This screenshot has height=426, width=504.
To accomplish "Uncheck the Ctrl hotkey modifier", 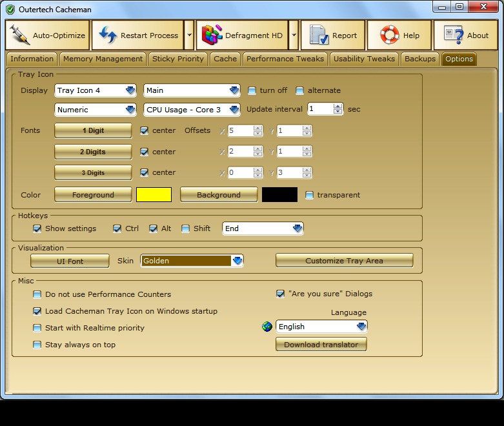I will point(117,228).
